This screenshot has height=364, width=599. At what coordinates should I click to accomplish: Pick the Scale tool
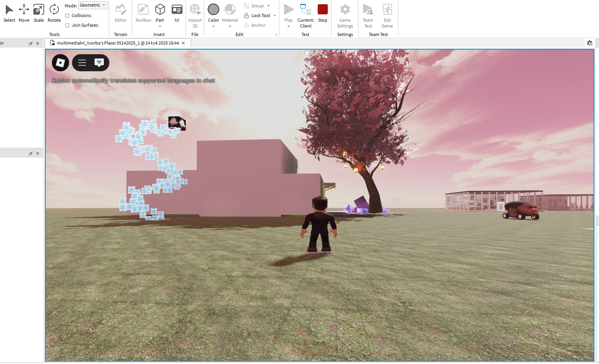[39, 13]
